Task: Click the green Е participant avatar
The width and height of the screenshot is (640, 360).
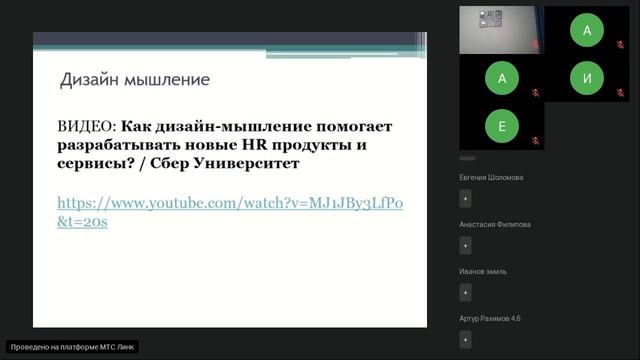Action: 502,126
